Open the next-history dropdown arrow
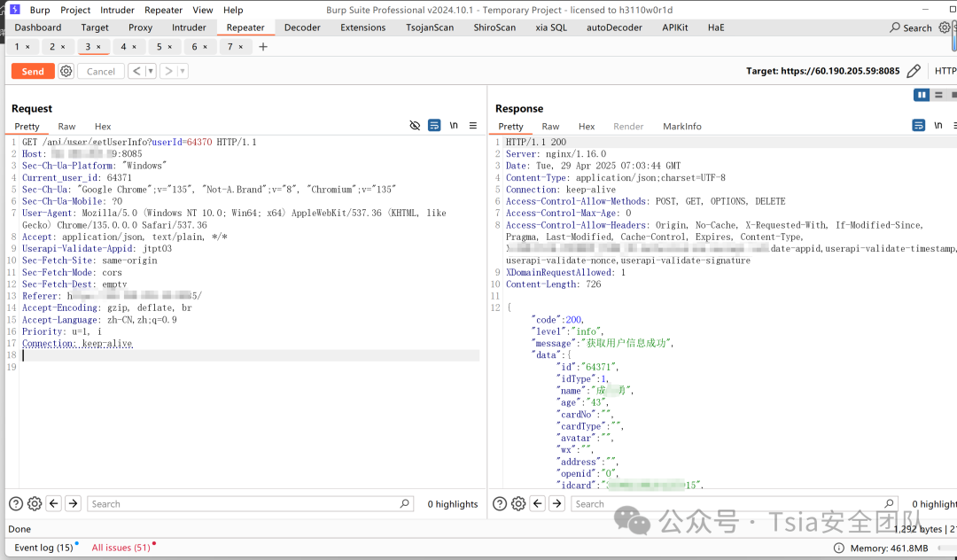Image resolution: width=957 pixels, height=560 pixels. coord(183,72)
